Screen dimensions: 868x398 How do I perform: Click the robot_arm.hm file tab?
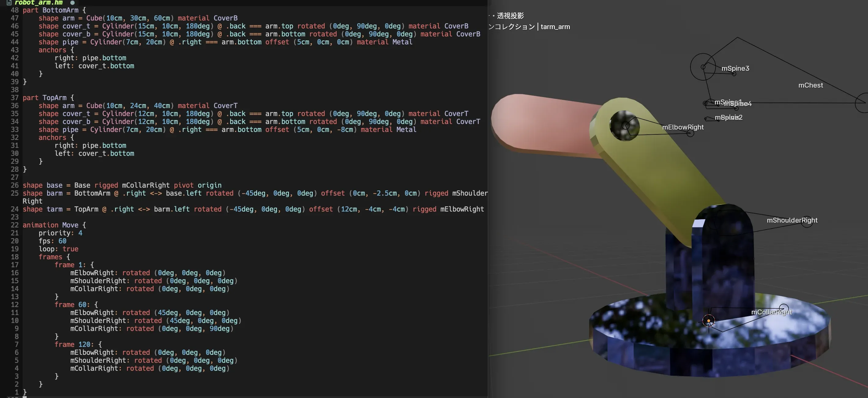pos(39,3)
